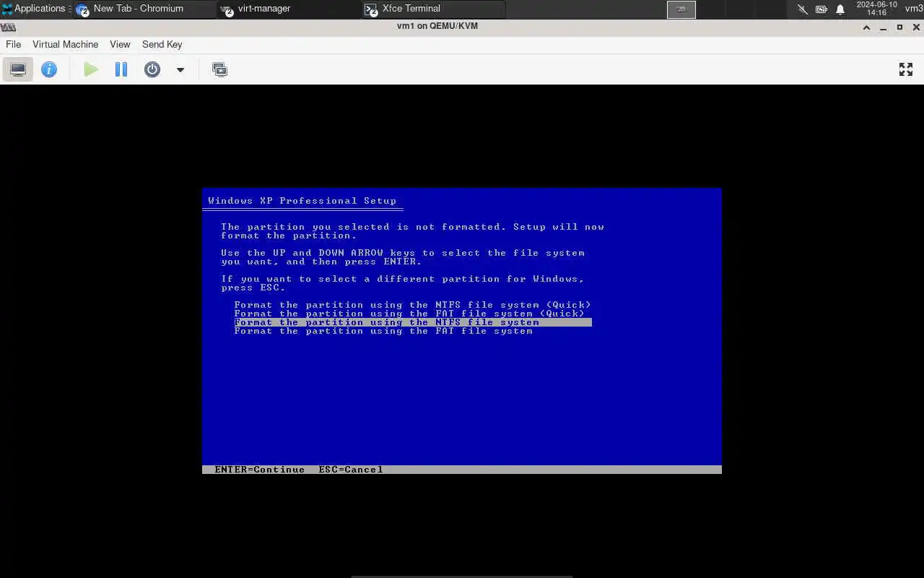
Task: Click the 'select a different partition' line
Action: (x=403, y=279)
